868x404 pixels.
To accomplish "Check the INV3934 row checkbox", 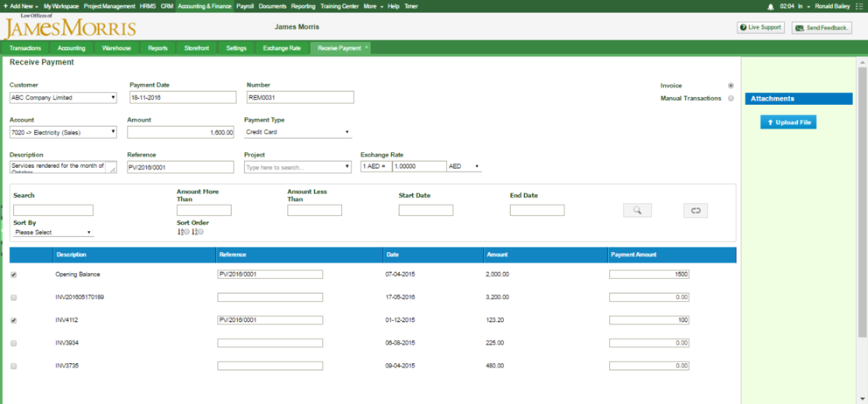I will (x=14, y=343).
